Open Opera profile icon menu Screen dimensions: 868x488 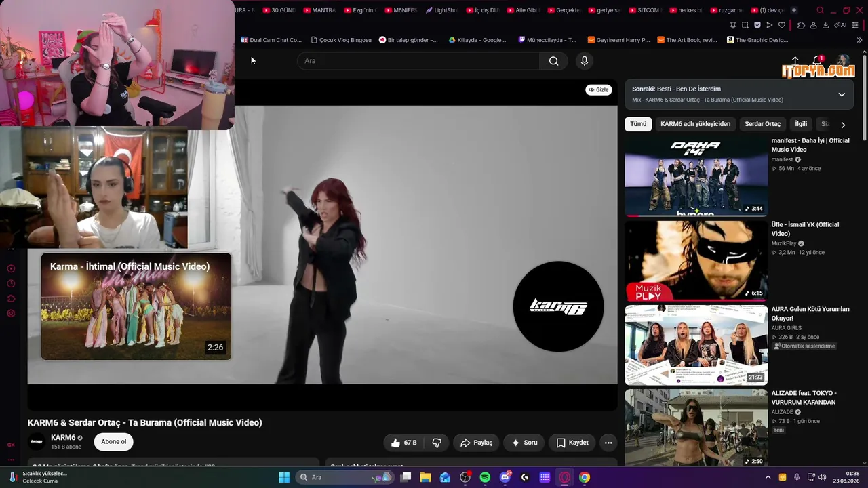[x=813, y=25]
